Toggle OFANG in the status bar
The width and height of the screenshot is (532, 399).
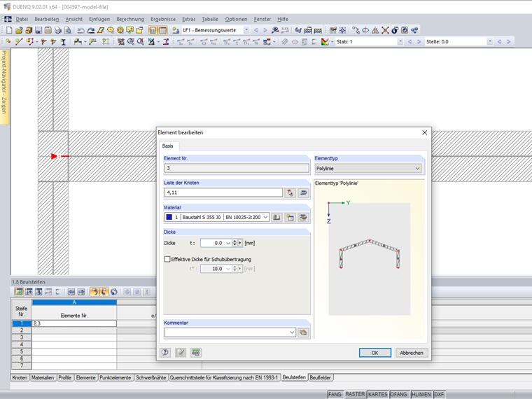pyautogui.click(x=398, y=394)
